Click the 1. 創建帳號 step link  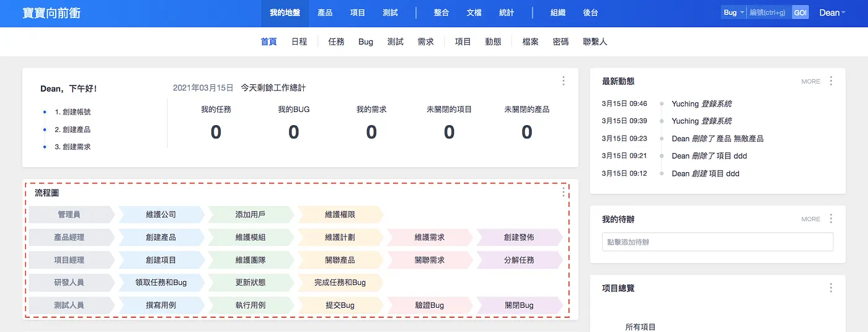pos(73,112)
